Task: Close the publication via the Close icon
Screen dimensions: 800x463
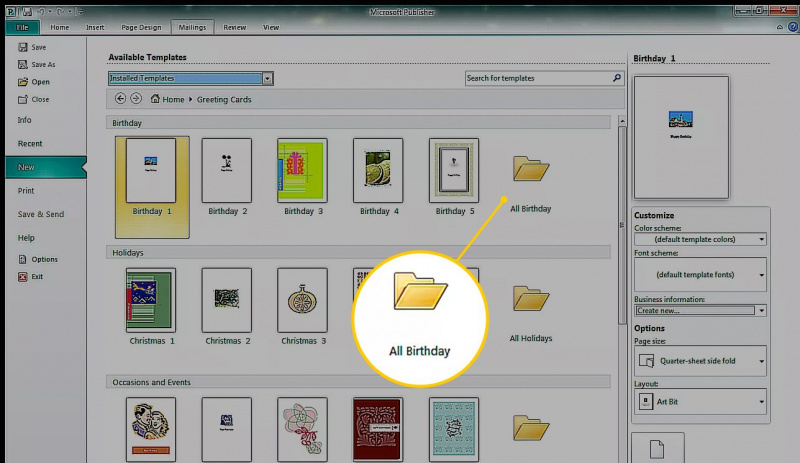Action: click(22, 99)
